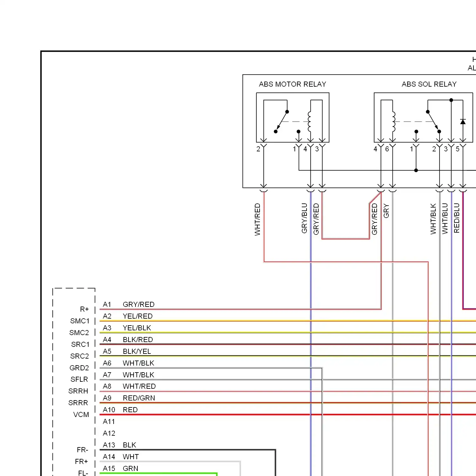
Task: Select the A15 GRN wire label
Action: coord(121,468)
